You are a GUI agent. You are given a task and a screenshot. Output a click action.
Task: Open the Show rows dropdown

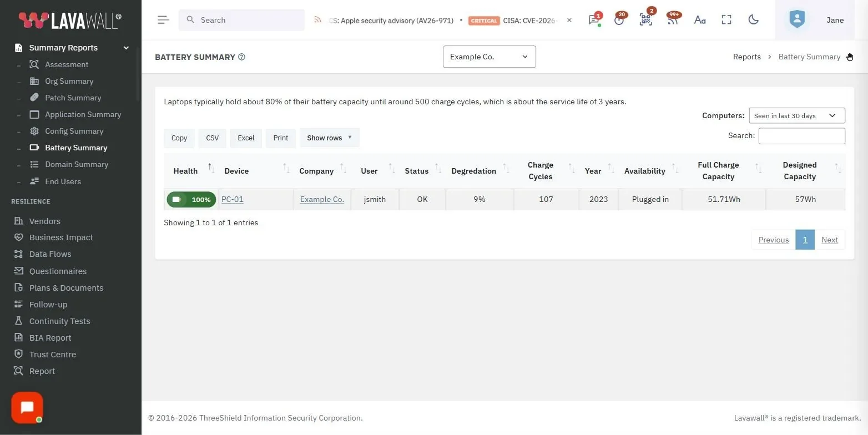(330, 138)
